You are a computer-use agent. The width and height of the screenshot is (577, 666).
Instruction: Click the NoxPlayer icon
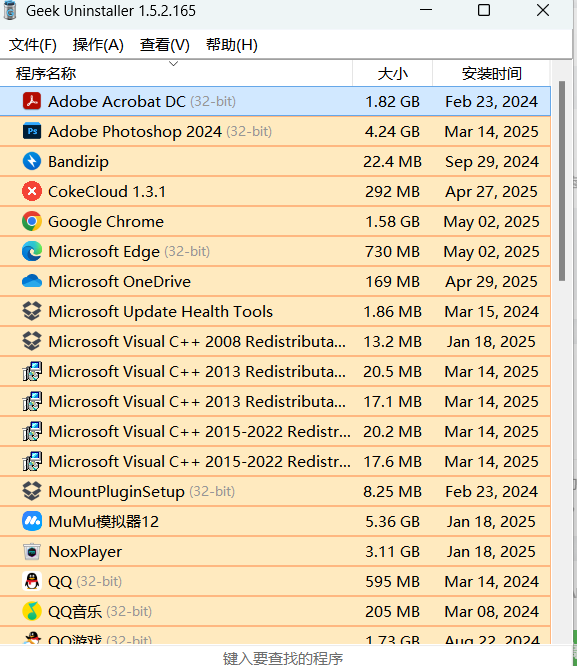click(32, 551)
